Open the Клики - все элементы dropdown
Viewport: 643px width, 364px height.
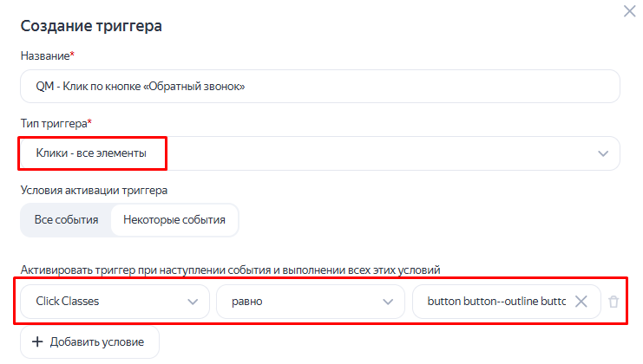320,153
